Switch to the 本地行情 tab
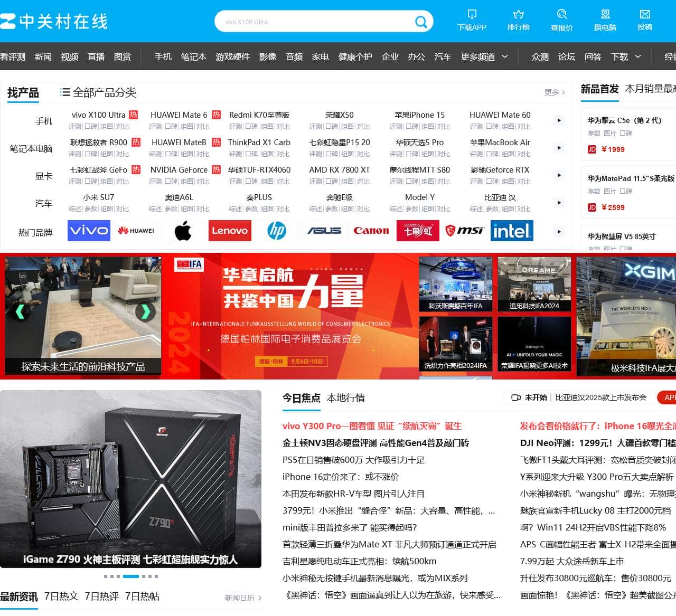Image resolution: width=676 pixels, height=616 pixels. pyautogui.click(x=346, y=398)
